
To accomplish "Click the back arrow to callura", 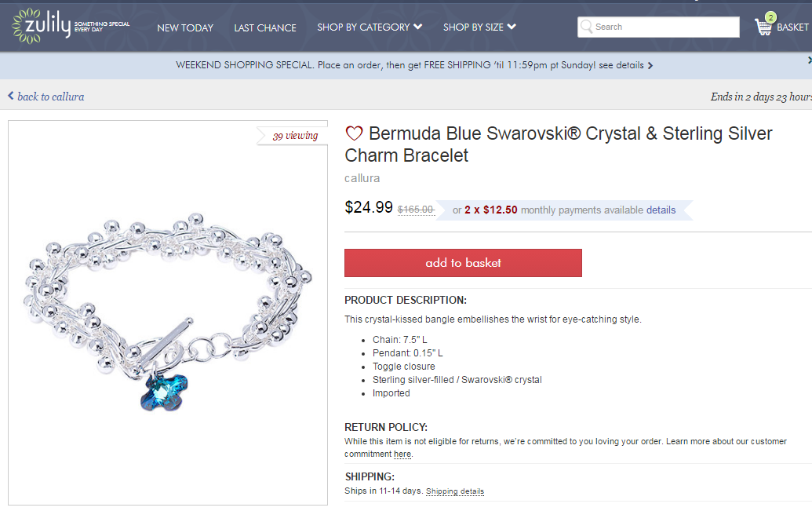I will click(x=11, y=96).
